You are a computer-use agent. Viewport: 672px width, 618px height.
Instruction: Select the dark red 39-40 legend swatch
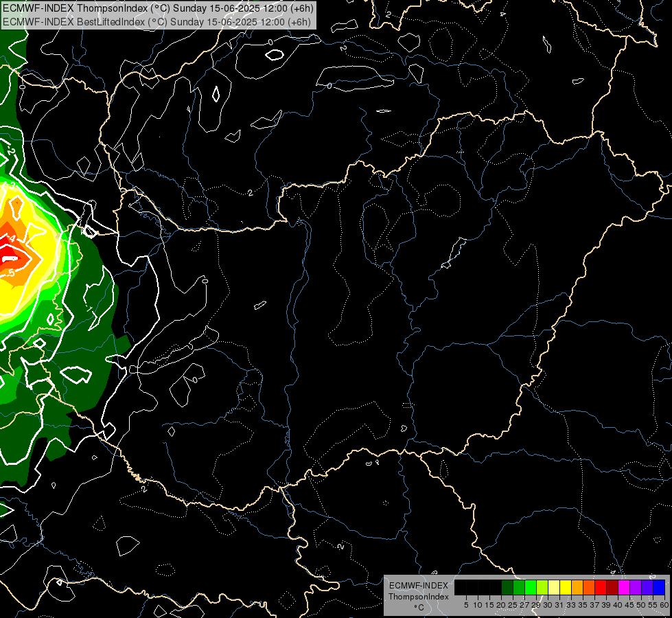pyautogui.click(x=612, y=588)
